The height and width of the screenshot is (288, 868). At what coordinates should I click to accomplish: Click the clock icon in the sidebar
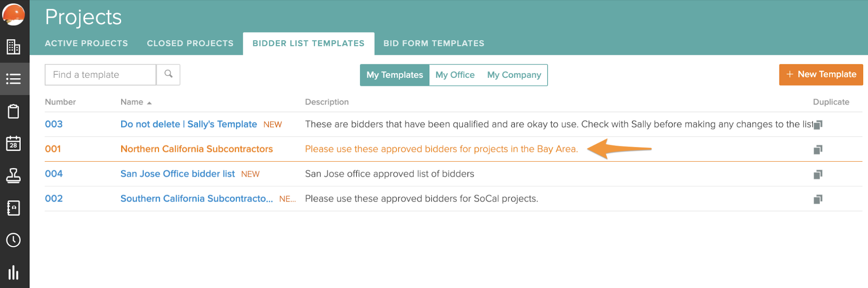pyautogui.click(x=13, y=240)
